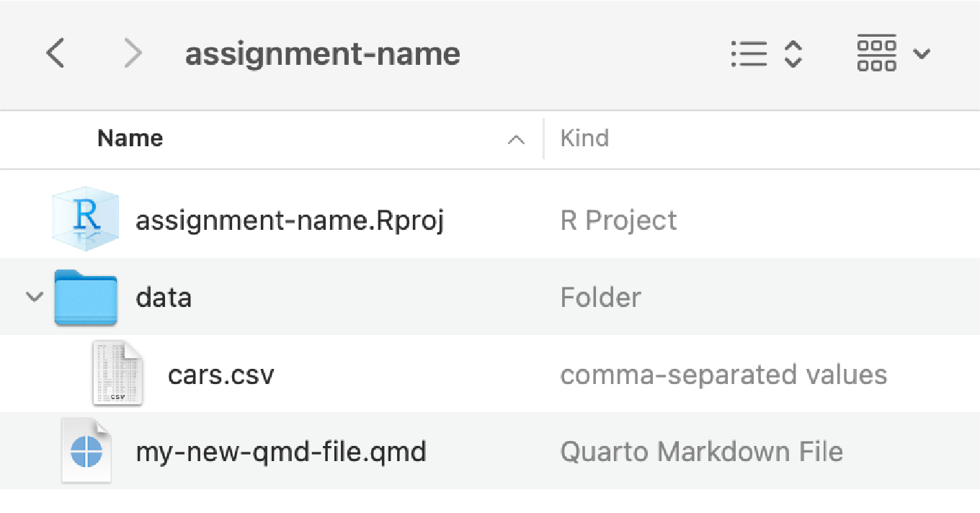Click the assignment-name window title
The height and width of the screenshot is (513, 980).
pyautogui.click(x=323, y=54)
